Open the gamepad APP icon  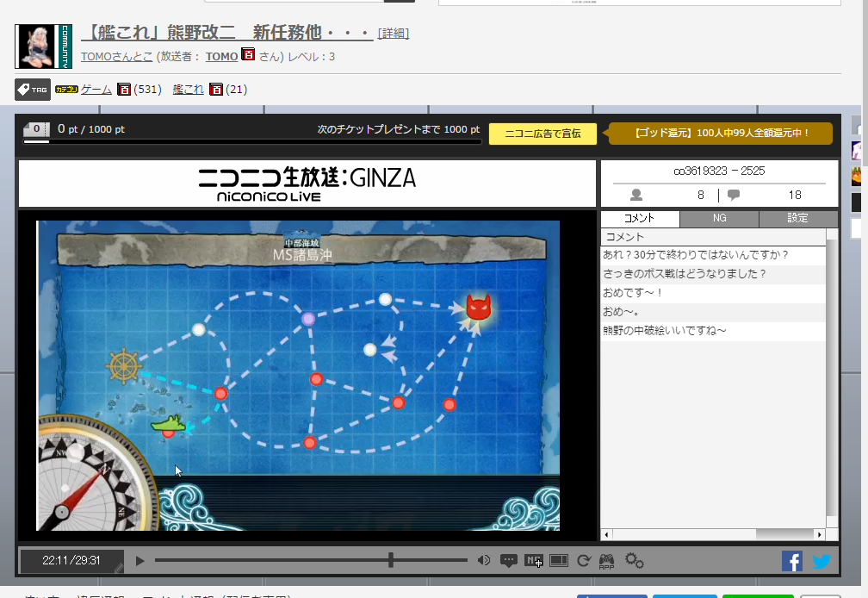[x=607, y=562]
